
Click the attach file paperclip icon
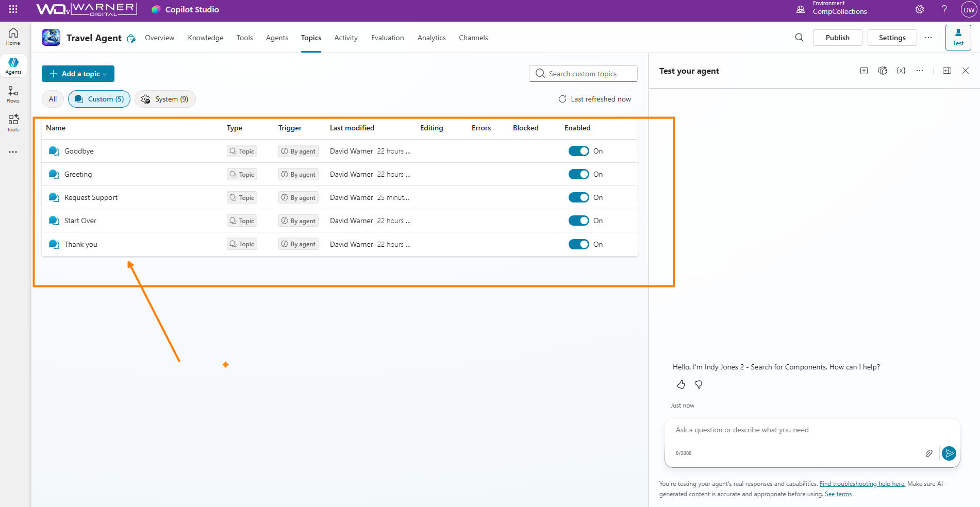point(928,453)
